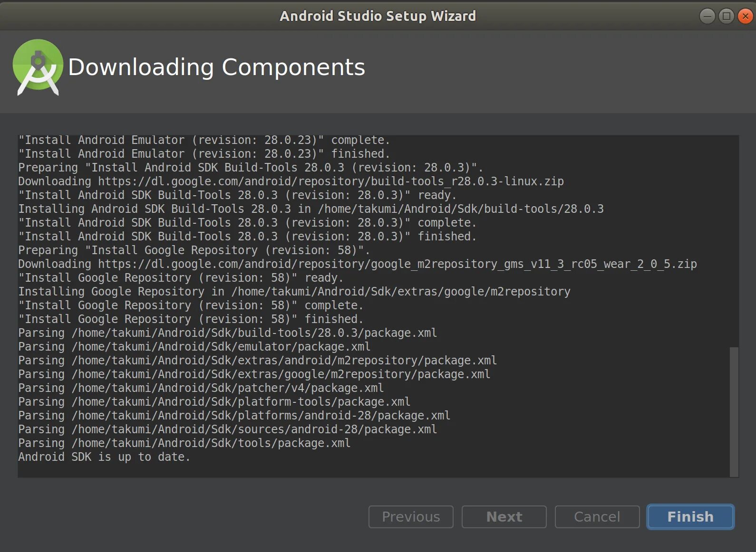Click the 'Parsing .../platform-tools/package.xml' line
Screen dimensions: 756x552
214,402
